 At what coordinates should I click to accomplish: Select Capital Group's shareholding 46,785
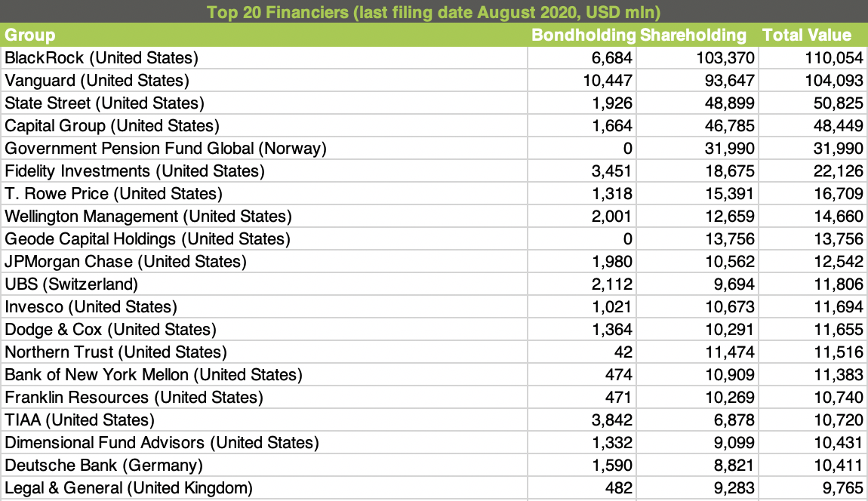[697, 126]
